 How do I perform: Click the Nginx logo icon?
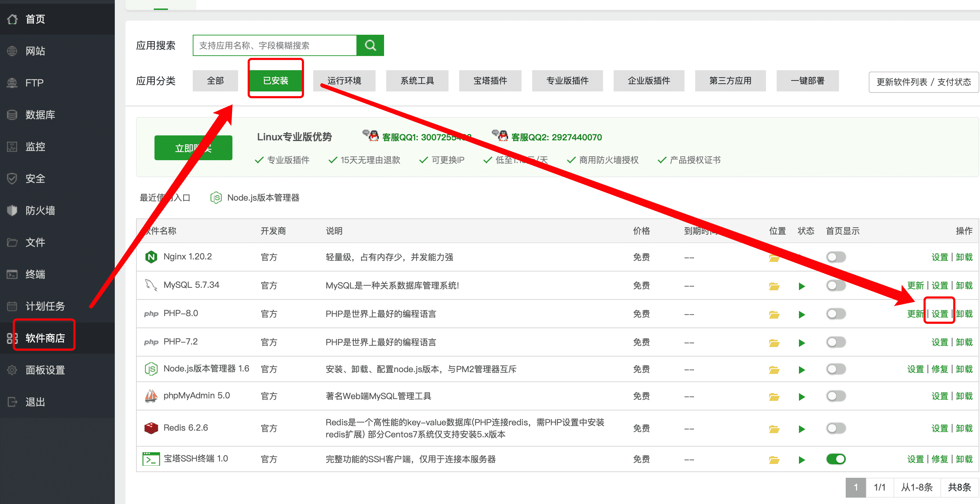click(x=151, y=257)
